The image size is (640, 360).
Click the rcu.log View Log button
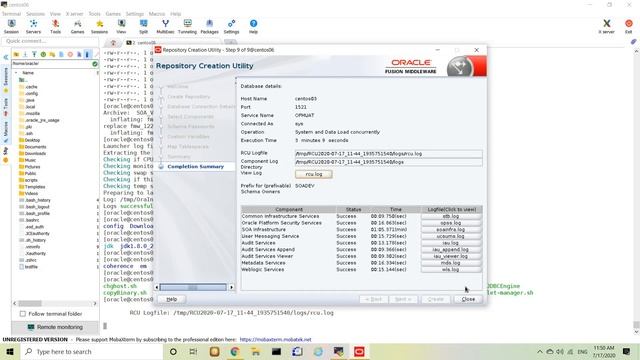[313, 174]
